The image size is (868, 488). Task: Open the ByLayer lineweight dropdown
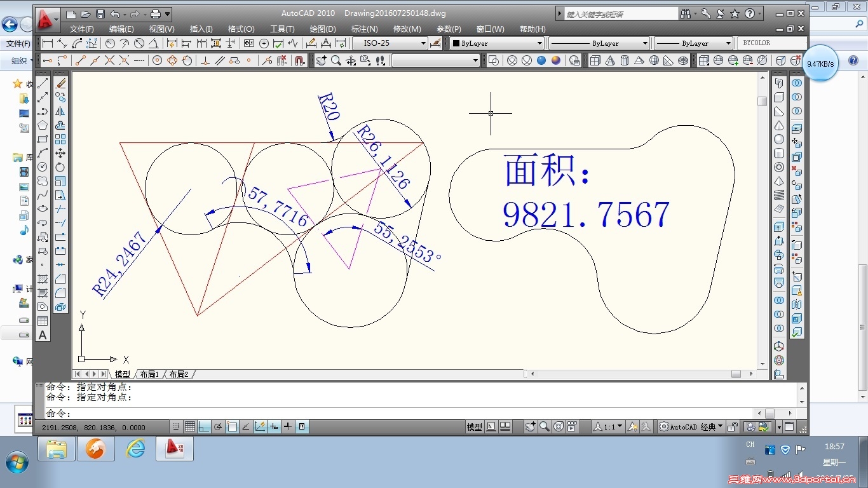[x=693, y=43]
